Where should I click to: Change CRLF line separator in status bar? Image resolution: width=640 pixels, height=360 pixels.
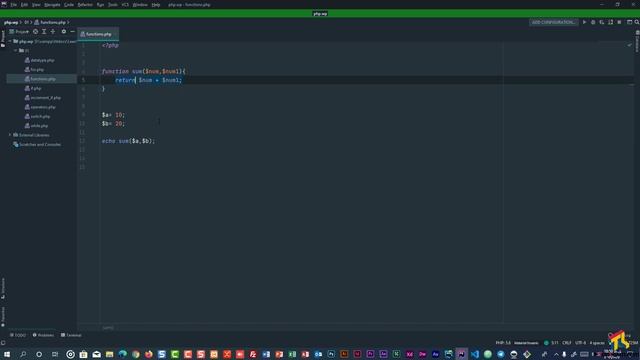pyautogui.click(x=567, y=343)
